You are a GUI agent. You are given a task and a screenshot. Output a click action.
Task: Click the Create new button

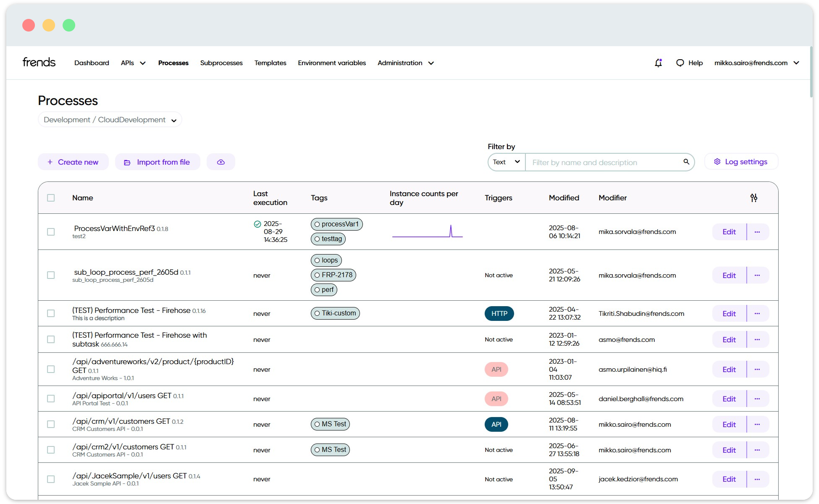(73, 162)
